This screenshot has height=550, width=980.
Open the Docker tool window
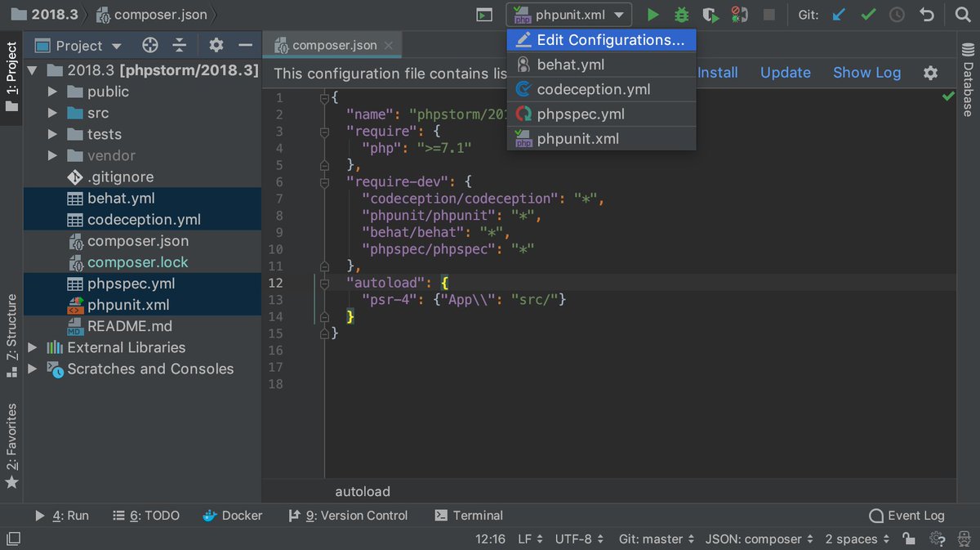coord(232,516)
